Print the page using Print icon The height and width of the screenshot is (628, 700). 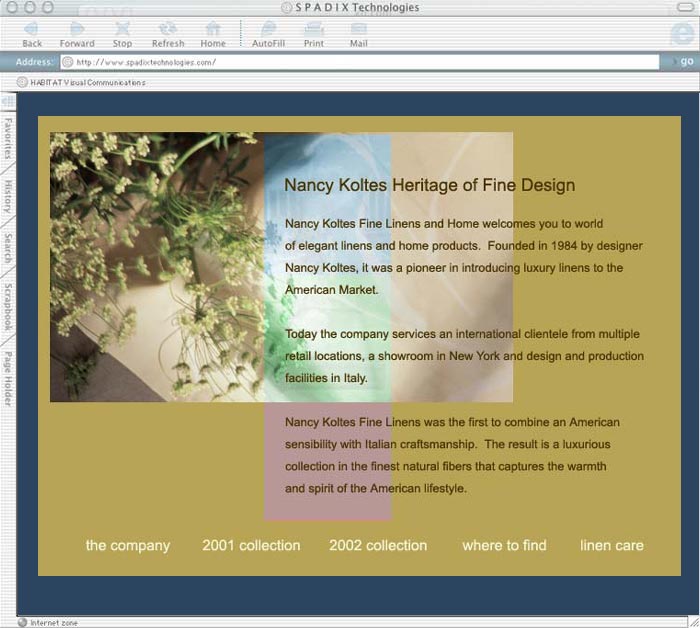[314, 30]
